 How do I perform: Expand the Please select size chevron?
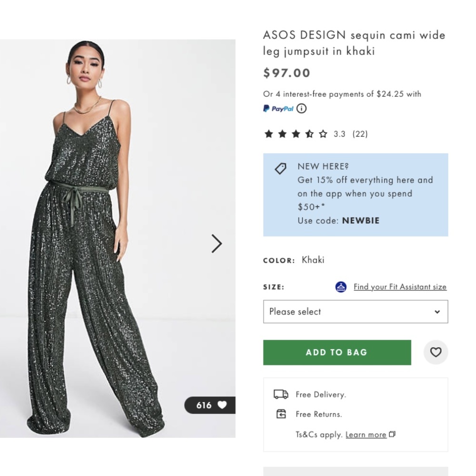[x=438, y=311]
